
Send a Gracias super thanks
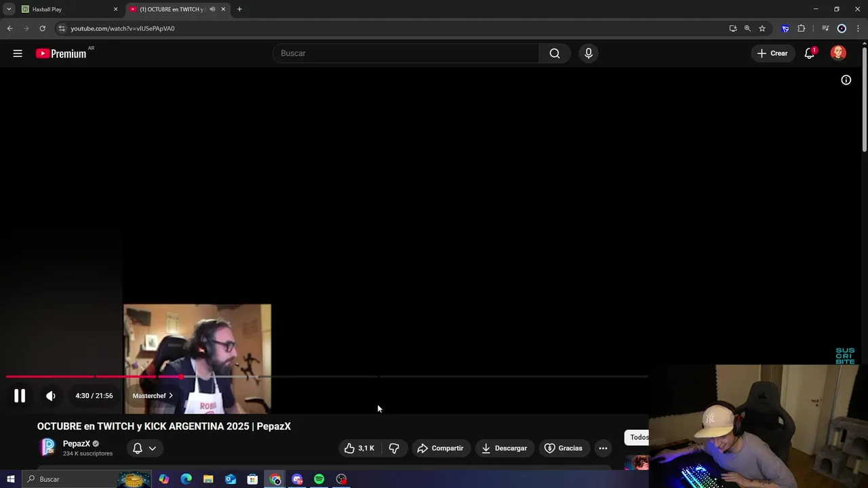pyautogui.click(x=564, y=448)
